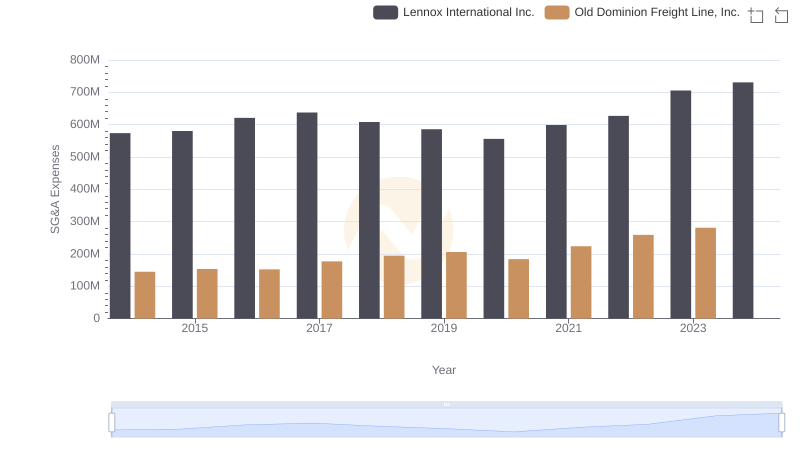Click the SG&A Expenses axis title

[x=55, y=189]
